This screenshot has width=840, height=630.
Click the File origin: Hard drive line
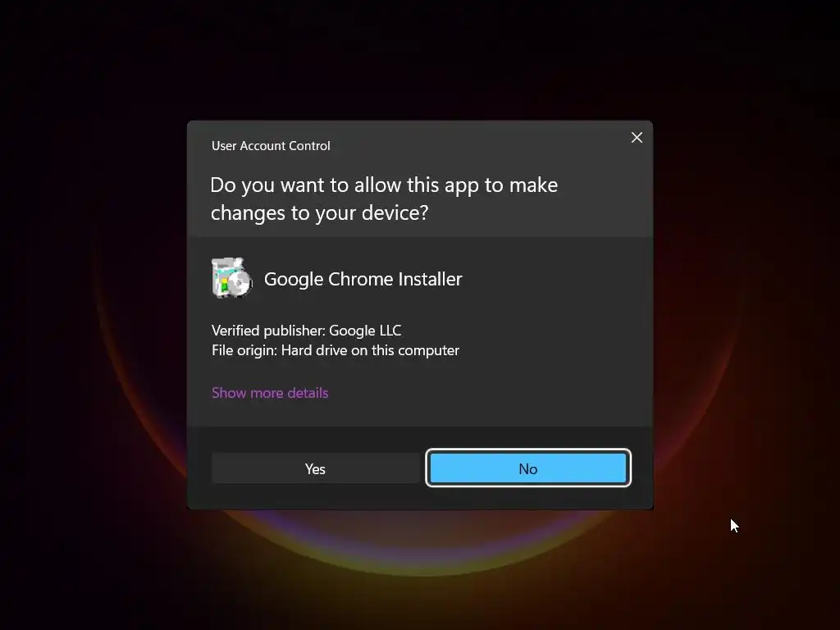coord(336,350)
